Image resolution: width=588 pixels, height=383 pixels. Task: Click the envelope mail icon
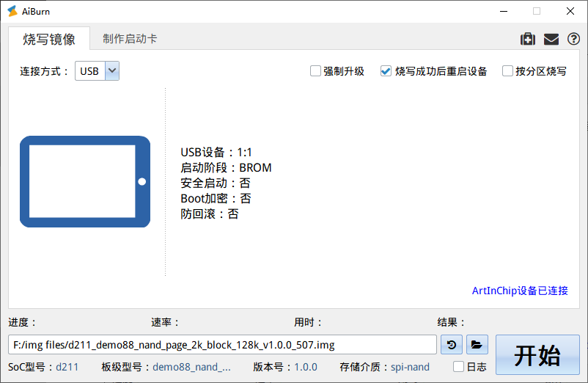tap(551, 39)
